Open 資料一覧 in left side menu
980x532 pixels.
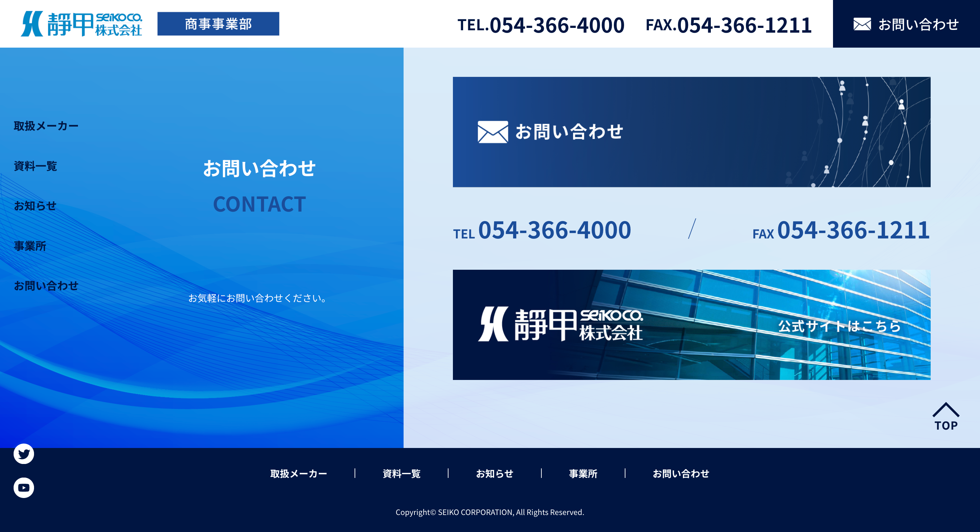click(35, 166)
